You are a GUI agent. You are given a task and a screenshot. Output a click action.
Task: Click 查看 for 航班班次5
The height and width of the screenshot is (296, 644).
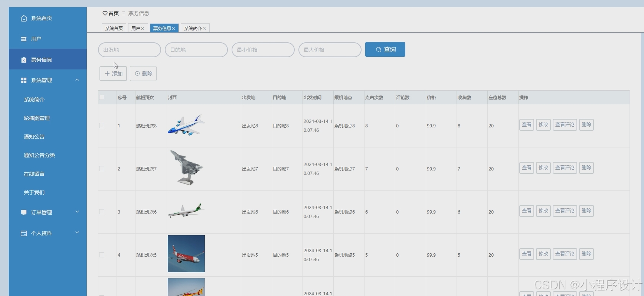527,254
